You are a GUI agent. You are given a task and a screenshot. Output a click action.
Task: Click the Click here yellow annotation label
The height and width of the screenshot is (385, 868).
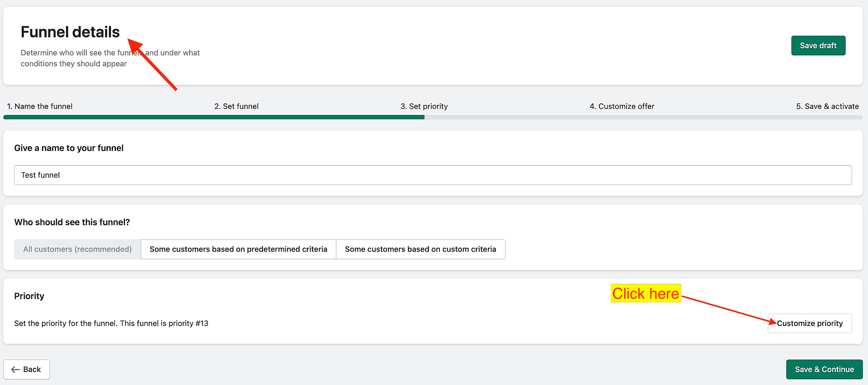pyautogui.click(x=646, y=293)
